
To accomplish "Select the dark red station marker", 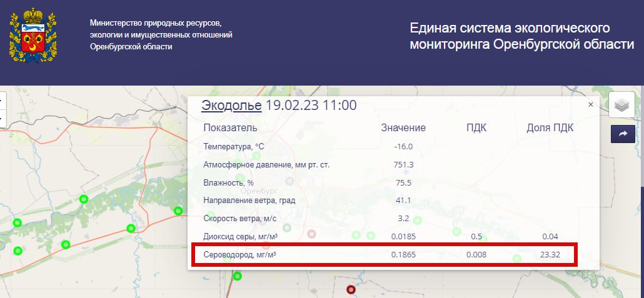I will coord(351,289).
